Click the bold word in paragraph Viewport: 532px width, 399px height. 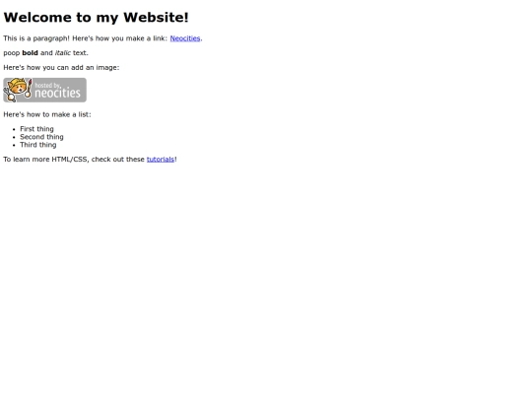tap(30, 53)
